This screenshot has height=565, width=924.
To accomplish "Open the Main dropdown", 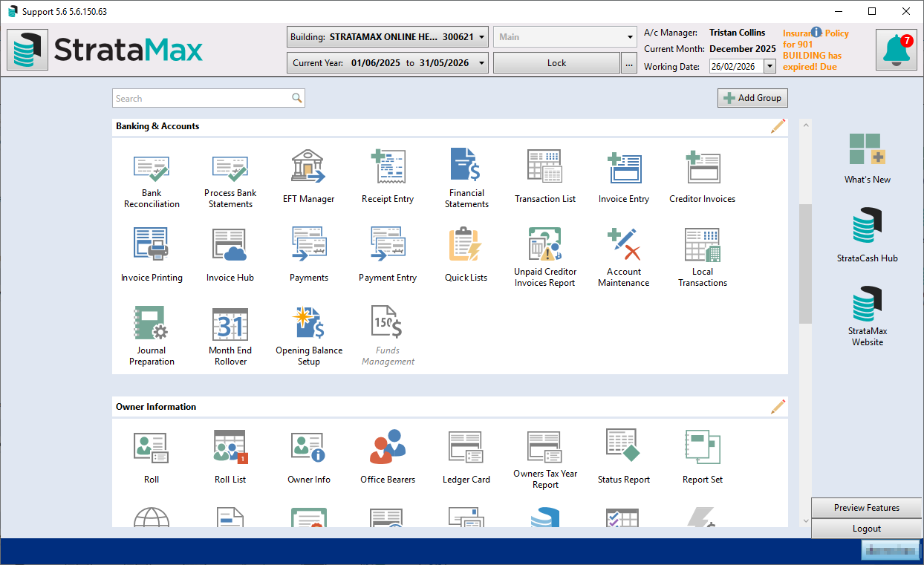I will (x=565, y=36).
